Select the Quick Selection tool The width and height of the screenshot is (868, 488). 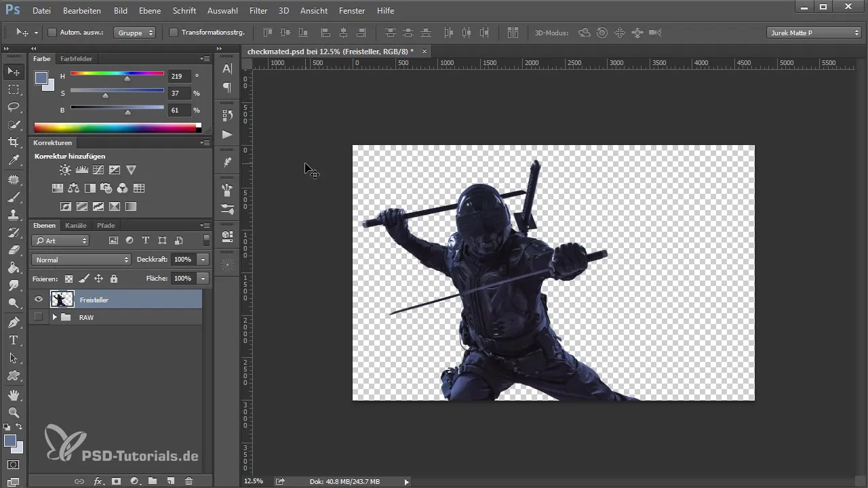[x=14, y=125]
